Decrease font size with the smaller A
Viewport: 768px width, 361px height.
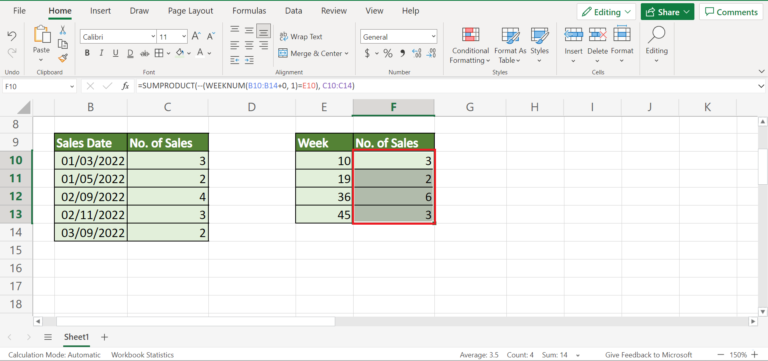tap(211, 36)
